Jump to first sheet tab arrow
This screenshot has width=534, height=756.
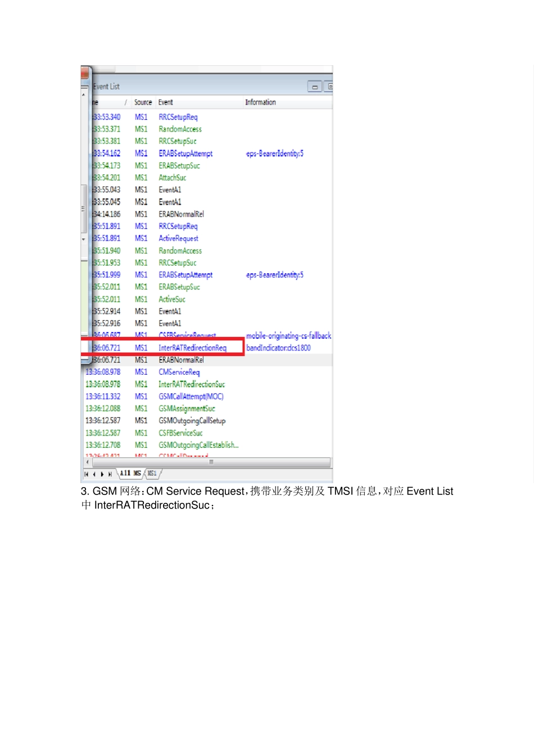(x=86, y=474)
